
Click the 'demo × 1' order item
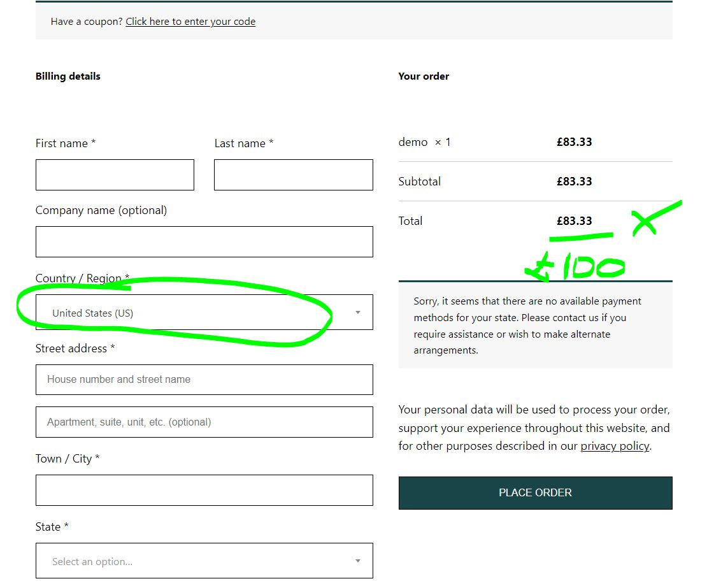424,142
